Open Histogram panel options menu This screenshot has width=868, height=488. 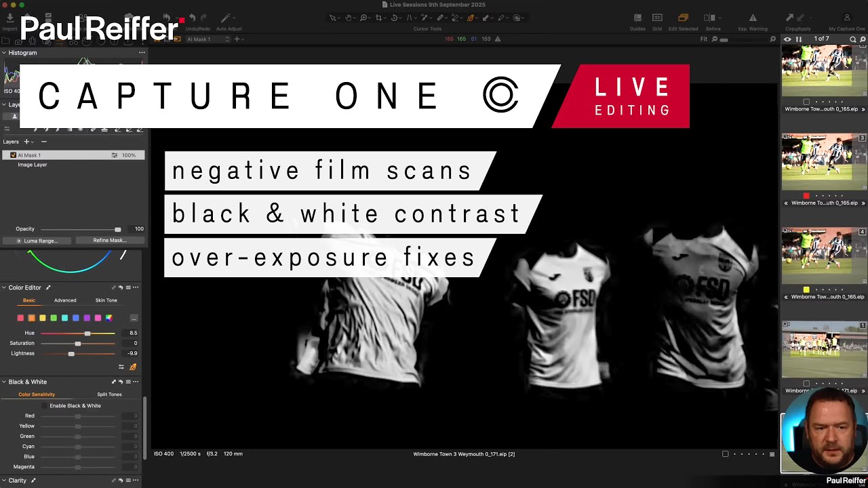point(142,52)
